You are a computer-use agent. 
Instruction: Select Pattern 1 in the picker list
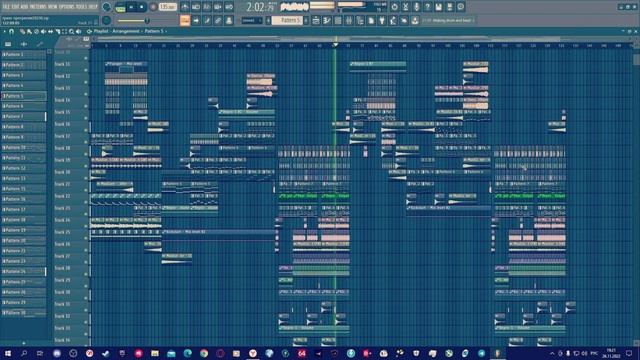(23, 54)
